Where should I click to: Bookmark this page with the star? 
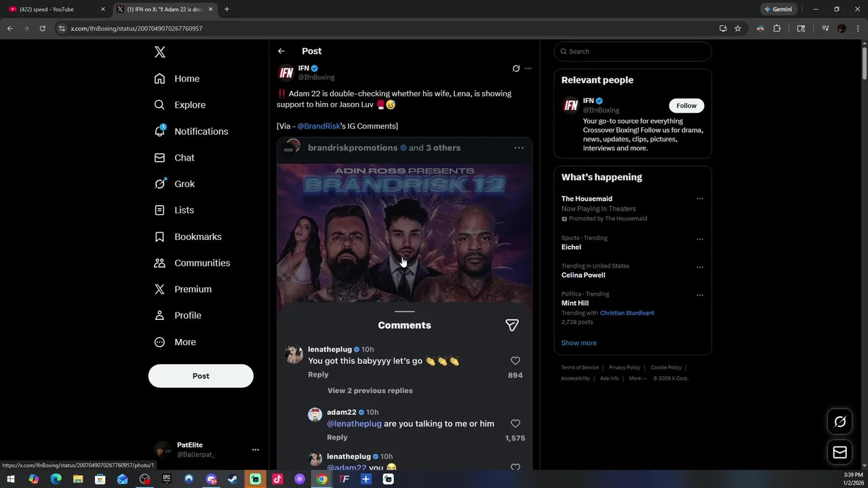pos(738,28)
